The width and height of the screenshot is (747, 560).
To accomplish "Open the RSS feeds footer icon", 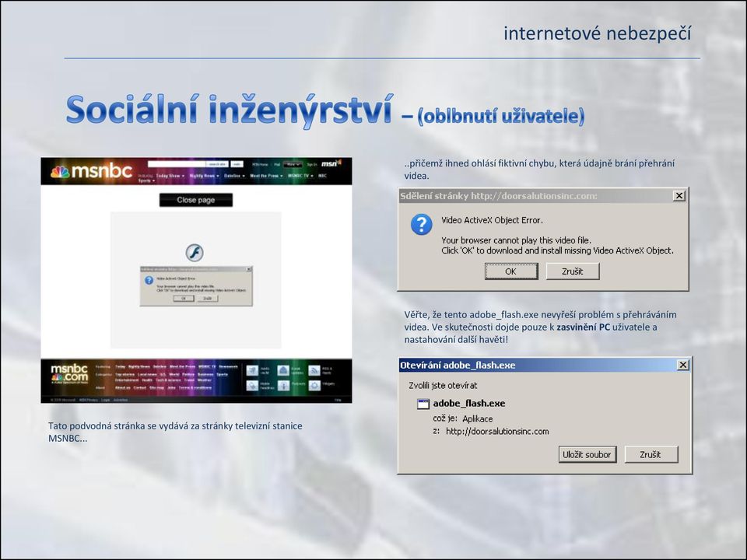I will (x=314, y=370).
